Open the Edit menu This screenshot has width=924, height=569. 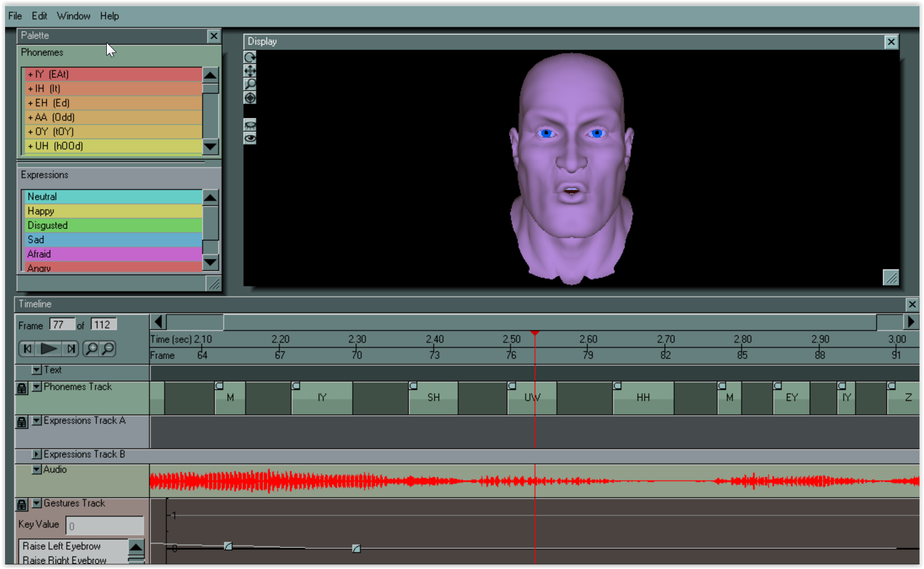39,16
